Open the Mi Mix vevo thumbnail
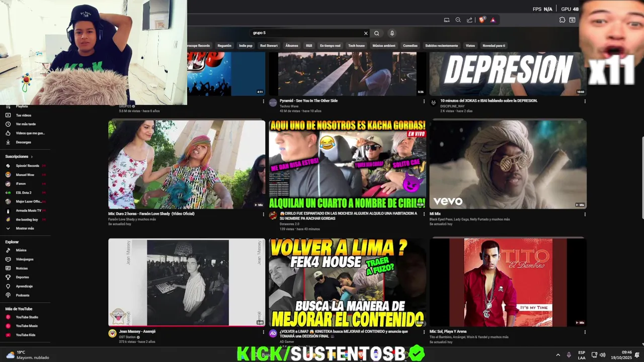644x362 pixels. click(508, 164)
